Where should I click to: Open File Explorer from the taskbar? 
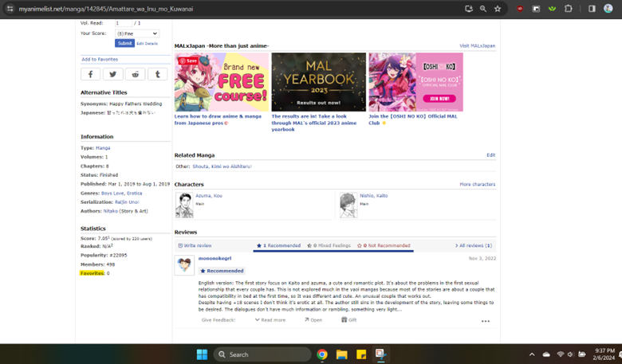click(x=341, y=354)
